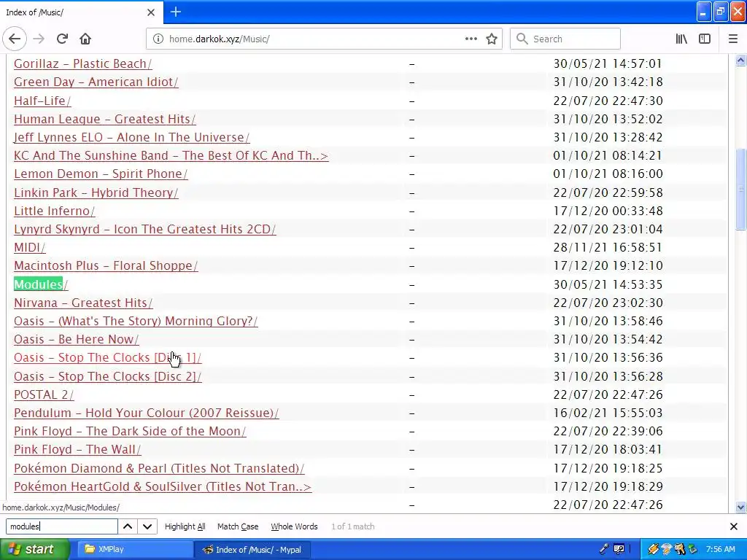Open Oasis – (What's The Story) Morning Glory?
This screenshot has height=560, width=747.
coord(136,321)
